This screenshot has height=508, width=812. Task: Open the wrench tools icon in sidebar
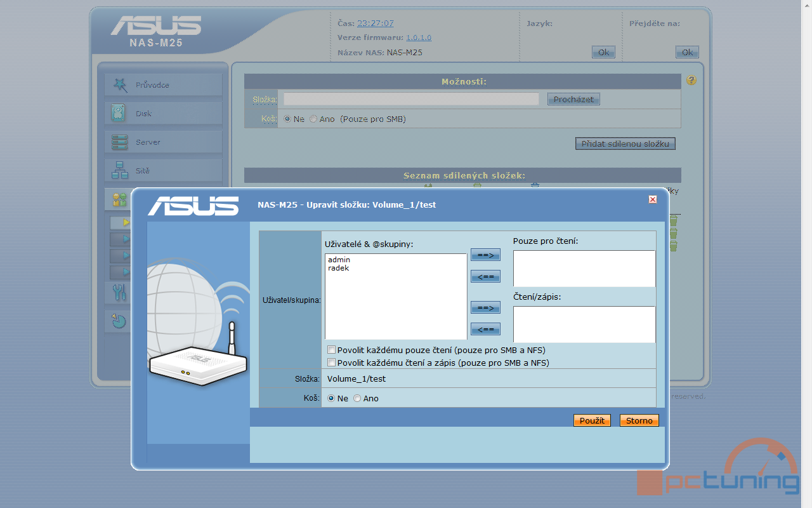[119, 292]
